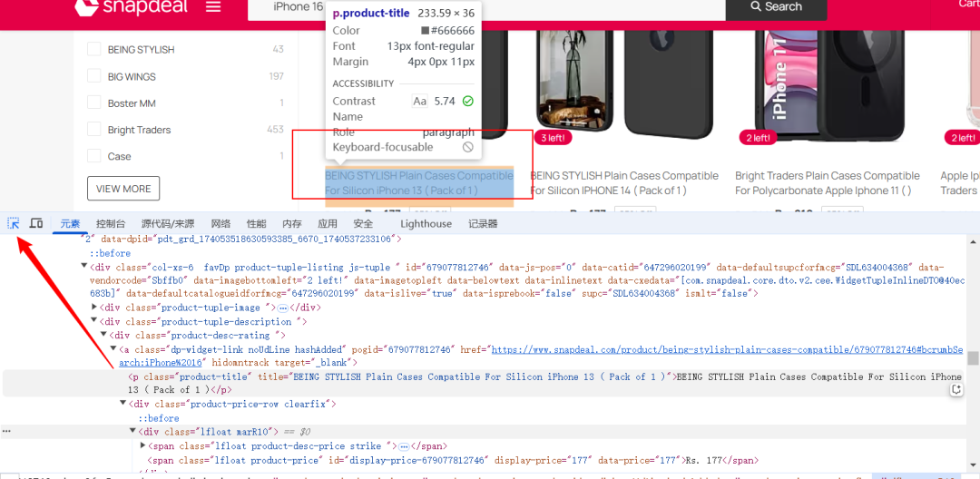Viewport: 980px width, 479px height.
Task: Open the Lighthouse tab
Action: pyautogui.click(x=426, y=223)
